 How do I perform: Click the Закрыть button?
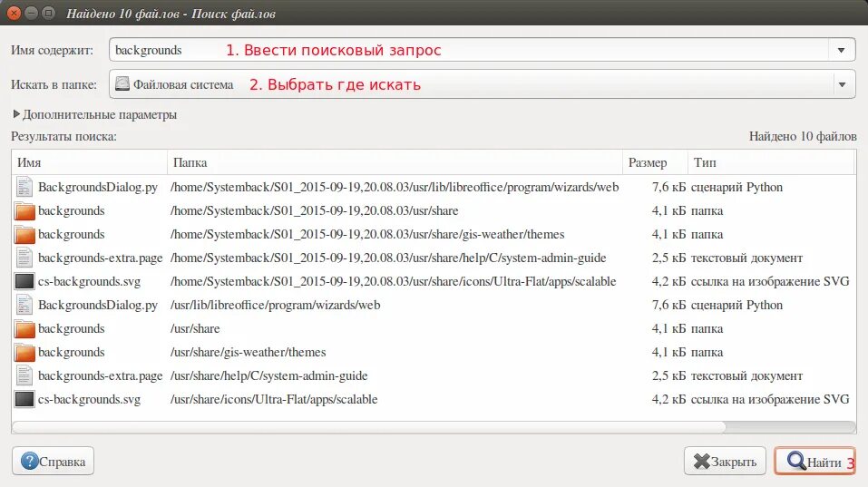coord(725,461)
